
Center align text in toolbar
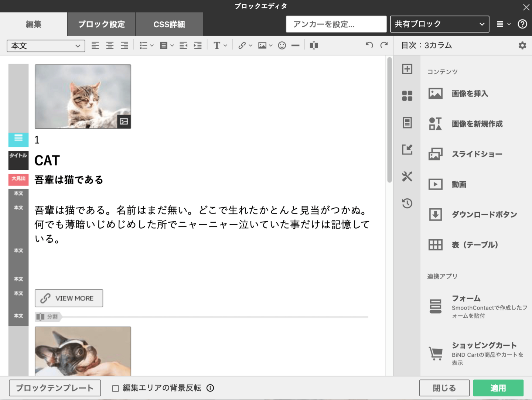point(110,45)
